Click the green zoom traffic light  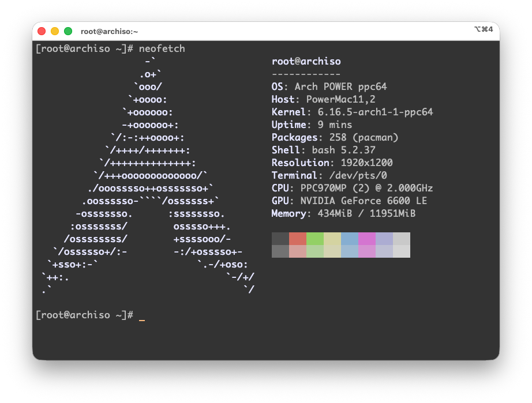tap(68, 32)
